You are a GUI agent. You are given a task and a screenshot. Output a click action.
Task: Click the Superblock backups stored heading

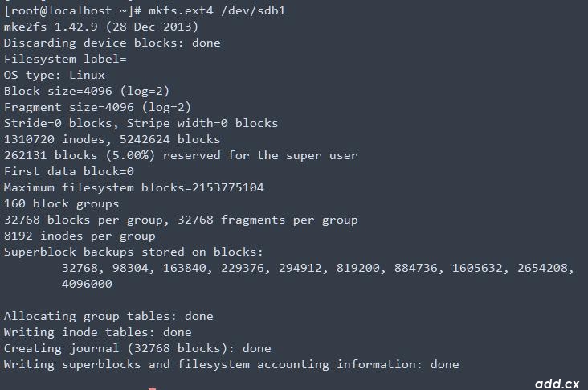click(x=133, y=252)
